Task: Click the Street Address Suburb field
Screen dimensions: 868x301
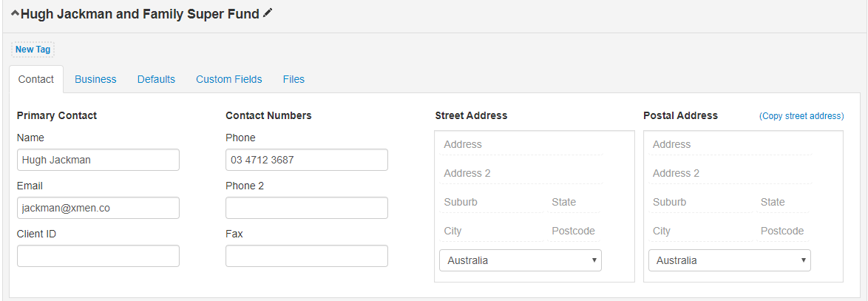Action: click(492, 202)
